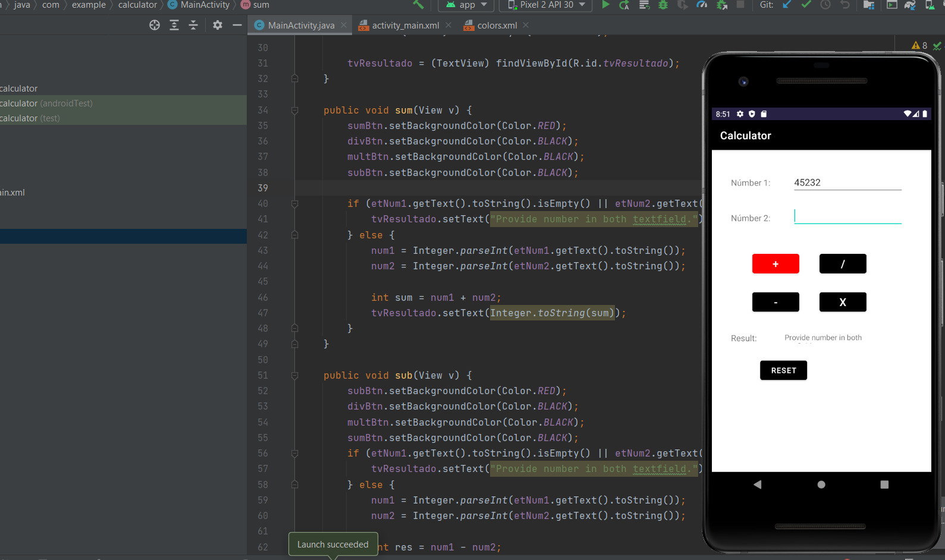945x560 pixels.
Task: Click Apply Changes and Restart Activity icon
Action: tap(624, 5)
